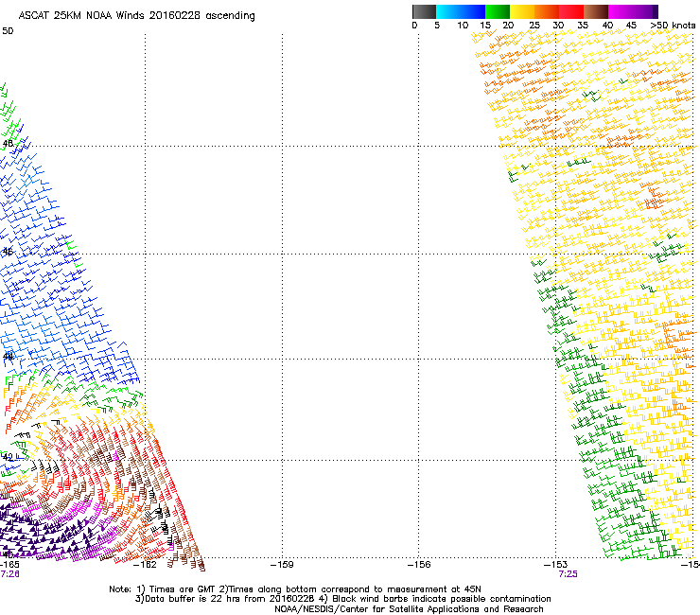Click the purple pass time '7:25'
Viewport: 700px width, 615px height.
coord(568,574)
